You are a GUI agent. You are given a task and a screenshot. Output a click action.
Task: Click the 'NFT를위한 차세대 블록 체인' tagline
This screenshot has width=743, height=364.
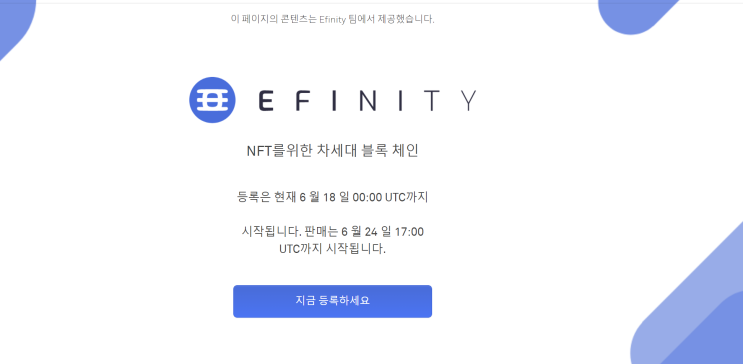pyautogui.click(x=332, y=151)
